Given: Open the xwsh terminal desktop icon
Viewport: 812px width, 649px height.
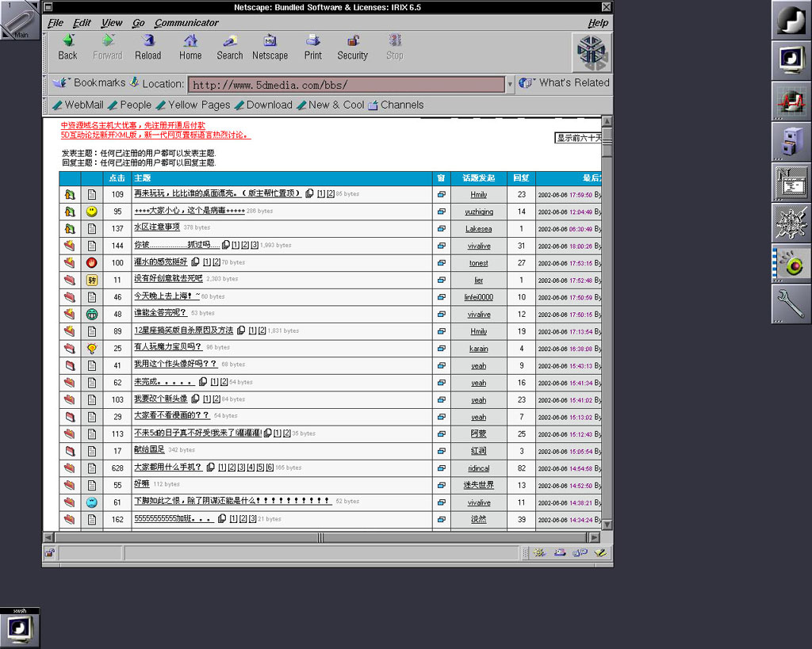Looking at the screenshot, I should 19,628.
